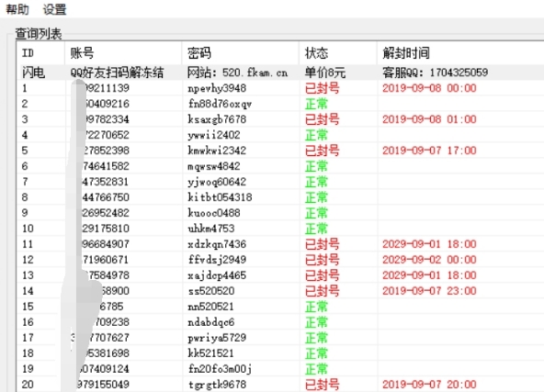Select password ffvdsj2949 in row 12
The image size is (544, 392).
217,260
